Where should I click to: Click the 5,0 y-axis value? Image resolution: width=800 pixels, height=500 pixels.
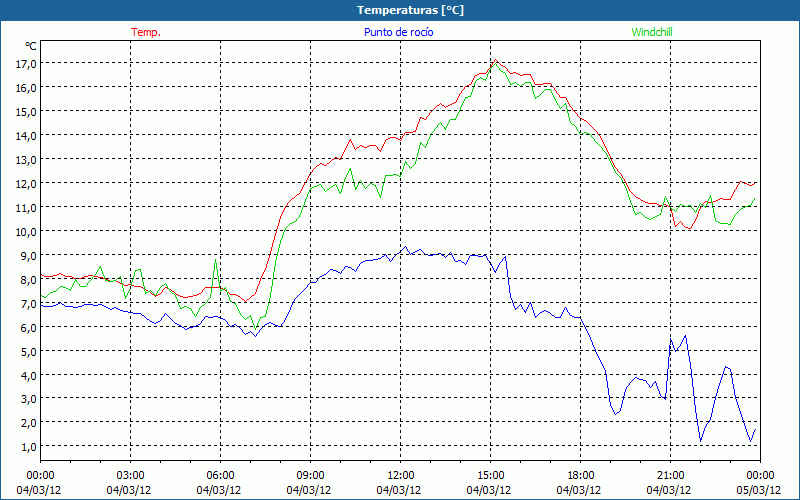coord(29,352)
